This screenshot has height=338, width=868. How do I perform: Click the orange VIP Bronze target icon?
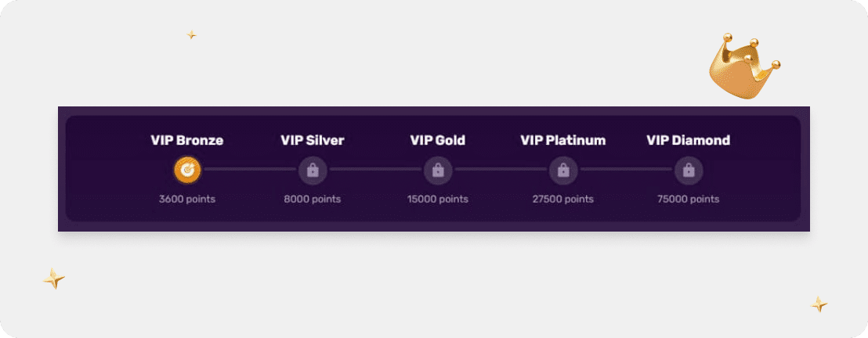(187, 169)
